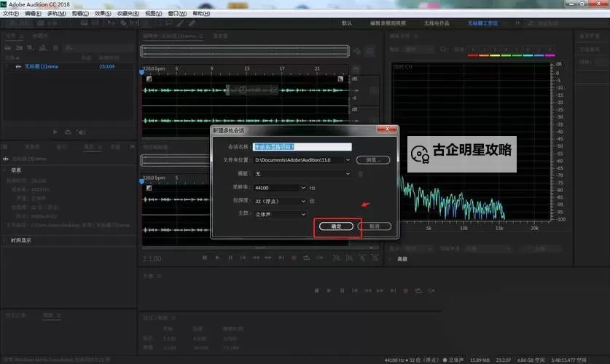610x364 pixels.
Task: Close the 新建多轨会话 dialog with X
Action: click(387, 129)
